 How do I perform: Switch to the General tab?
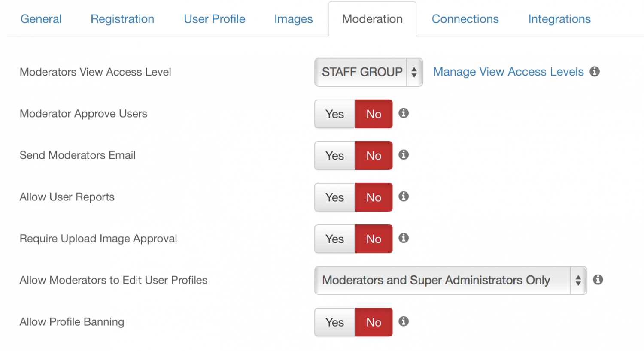[x=41, y=19]
